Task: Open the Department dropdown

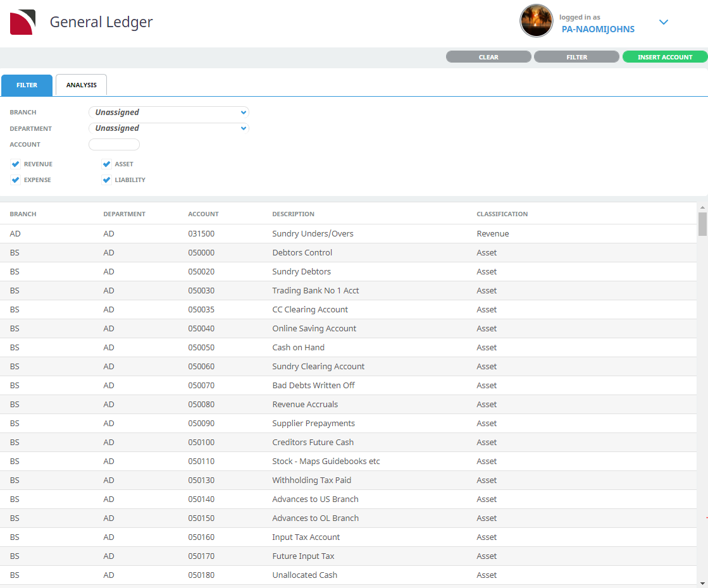Action: pos(169,128)
